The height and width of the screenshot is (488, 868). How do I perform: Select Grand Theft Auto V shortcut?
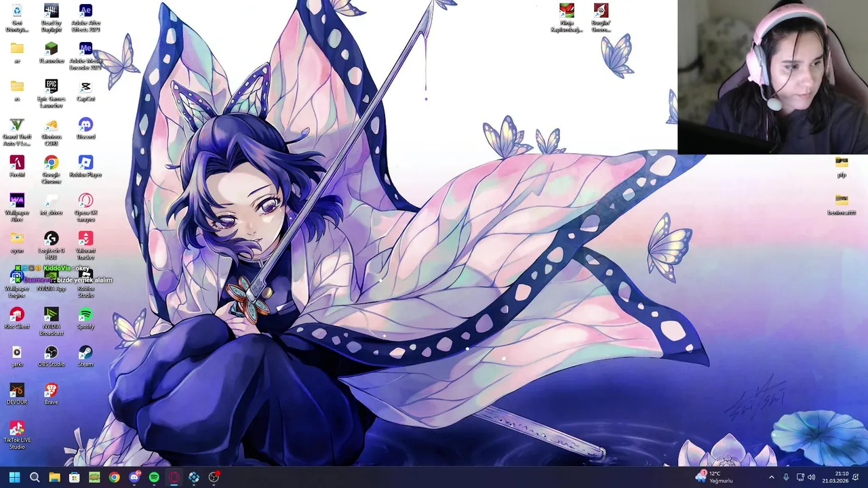[17, 131]
